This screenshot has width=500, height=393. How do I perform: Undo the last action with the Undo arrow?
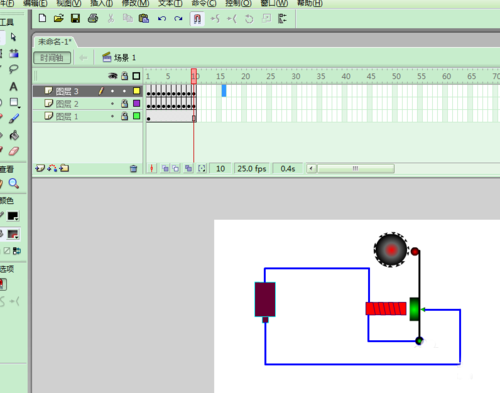click(162, 19)
